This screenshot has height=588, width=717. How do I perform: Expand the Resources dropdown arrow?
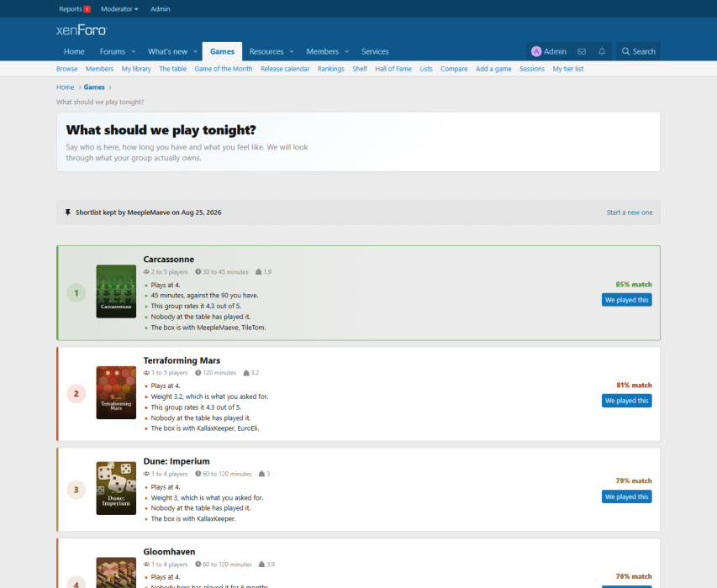[292, 51]
